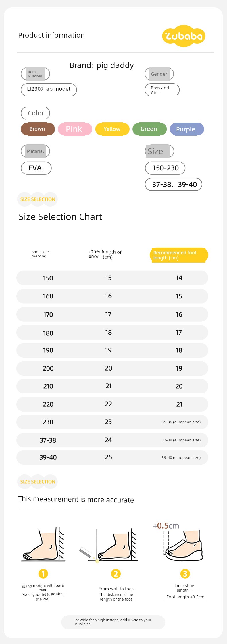The width and height of the screenshot is (227, 644).
Task: Pick the Purple color pill
Action: (187, 129)
